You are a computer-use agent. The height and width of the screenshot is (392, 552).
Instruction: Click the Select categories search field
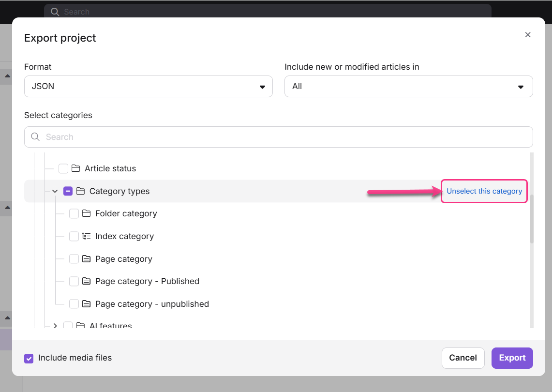click(279, 137)
